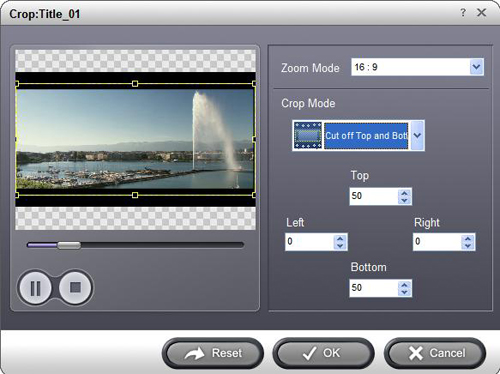Click the Top value input field
The image size is (500, 374).
374,196
